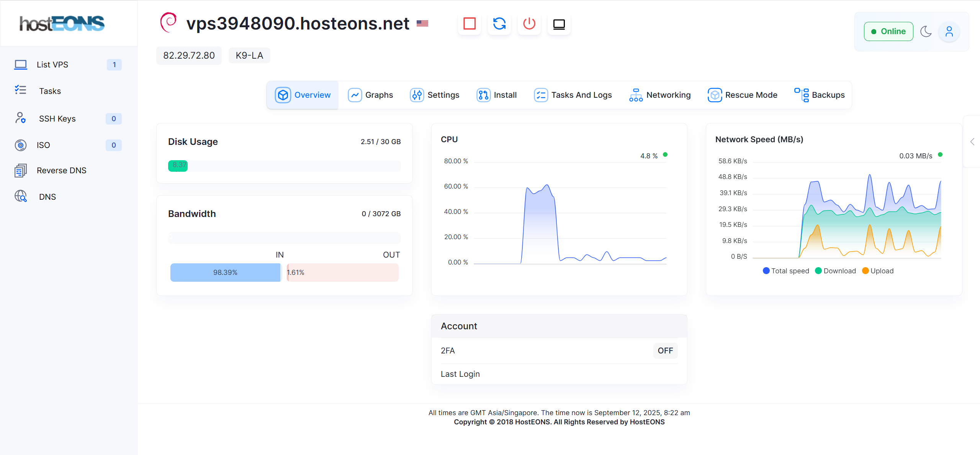980x455 pixels.
Task: Click the List VPS monitor icon
Action: pos(21,65)
